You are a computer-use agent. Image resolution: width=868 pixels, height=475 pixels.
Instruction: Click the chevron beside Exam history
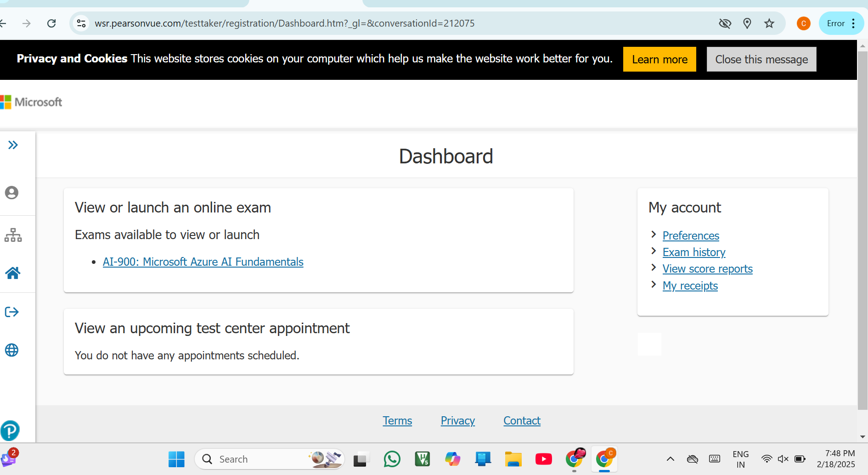click(x=654, y=251)
